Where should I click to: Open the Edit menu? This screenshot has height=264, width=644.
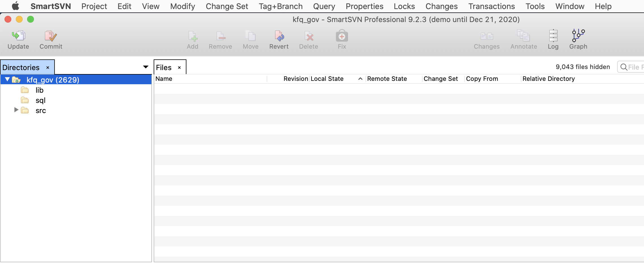[x=124, y=6]
